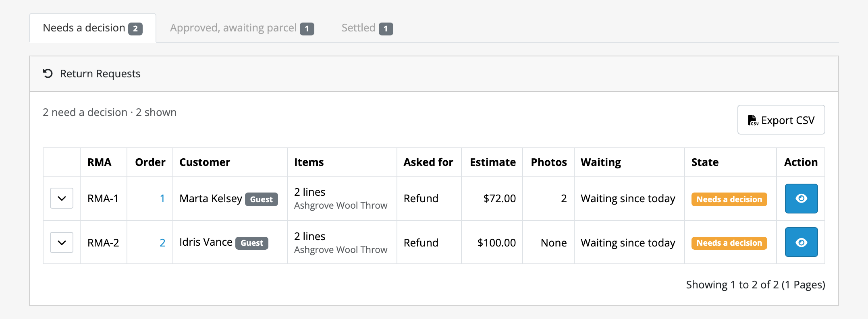Expand the RMA-1 row
Image resolution: width=868 pixels, height=319 pixels.
(x=62, y=198)
